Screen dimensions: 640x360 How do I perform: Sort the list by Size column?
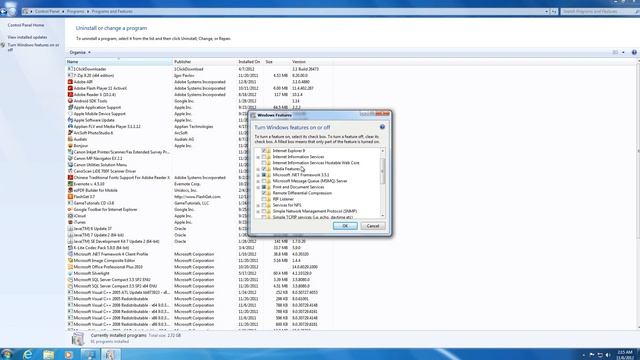(277, 62)
